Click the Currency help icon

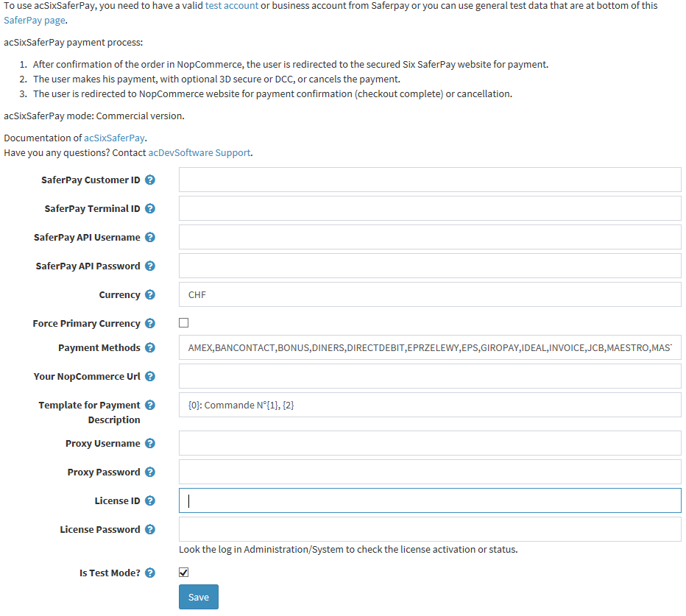(x=150, y=295)
